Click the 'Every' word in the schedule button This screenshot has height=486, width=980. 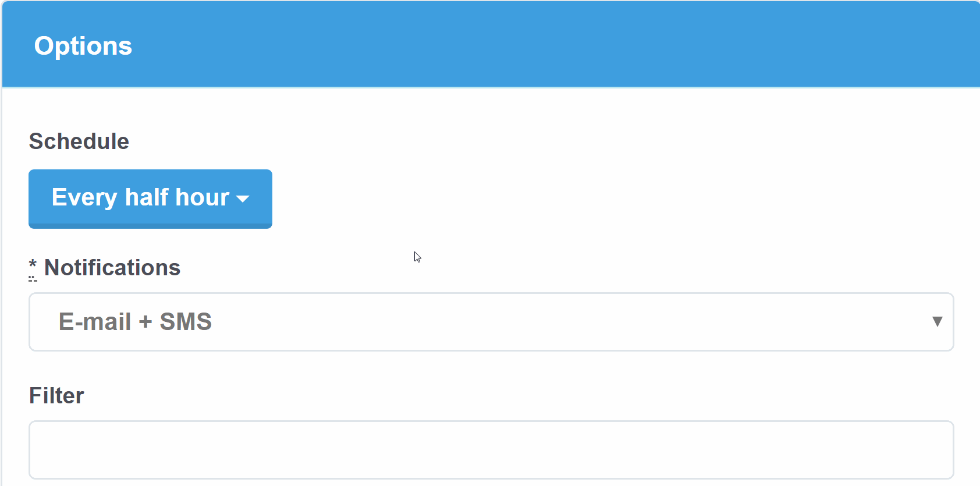(x=84, y=198)
